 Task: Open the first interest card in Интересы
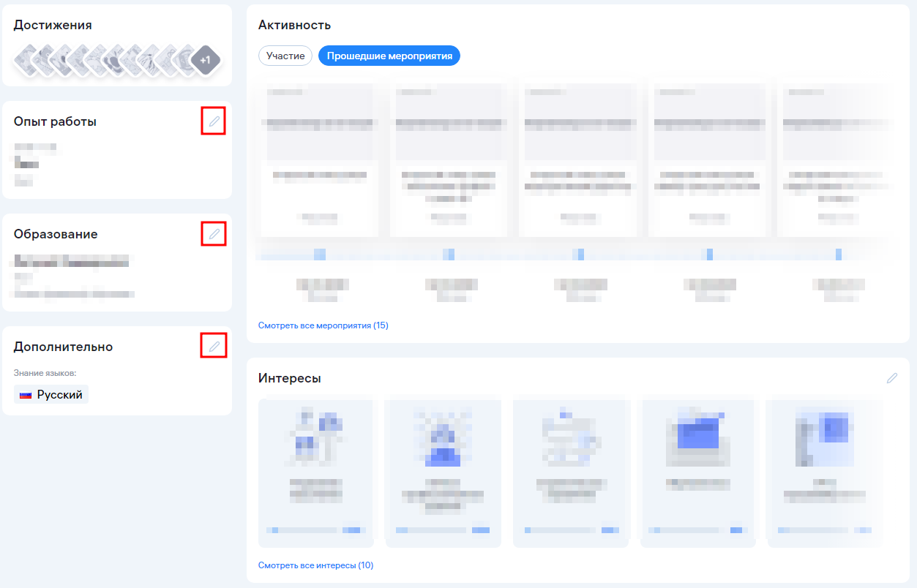click(x=316, y=472)
